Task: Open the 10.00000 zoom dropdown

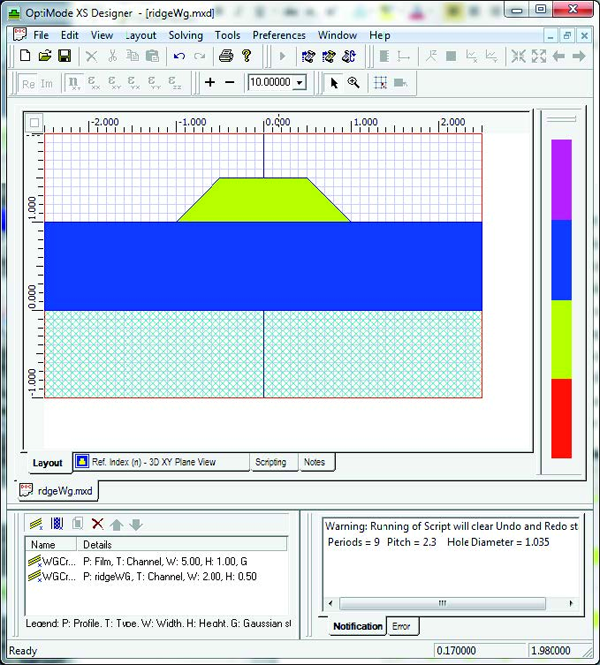Action: click(x=300, y=82)
